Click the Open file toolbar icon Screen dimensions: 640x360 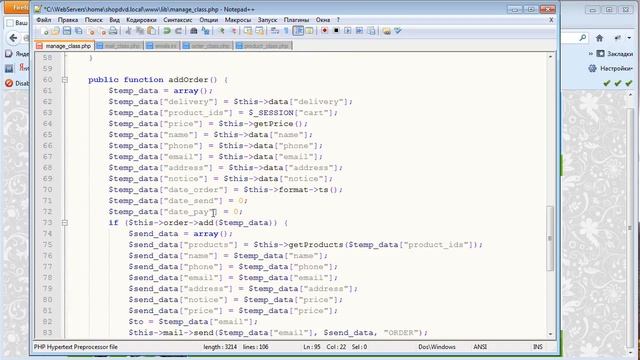tap(56, 31)
